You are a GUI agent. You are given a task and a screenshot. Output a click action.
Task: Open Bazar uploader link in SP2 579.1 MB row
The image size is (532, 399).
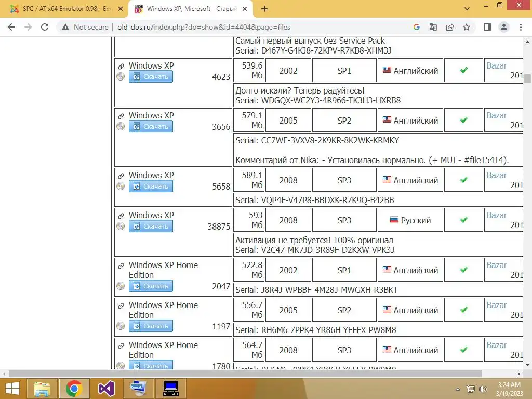point(496,115)
